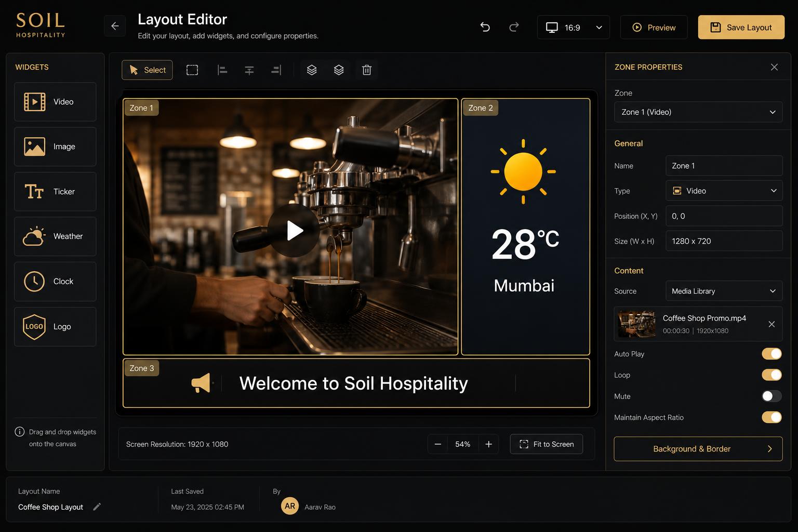Send the zone backward with second layers icon
This screenshot has width=798, height=532.
click(x=339, y=70)
